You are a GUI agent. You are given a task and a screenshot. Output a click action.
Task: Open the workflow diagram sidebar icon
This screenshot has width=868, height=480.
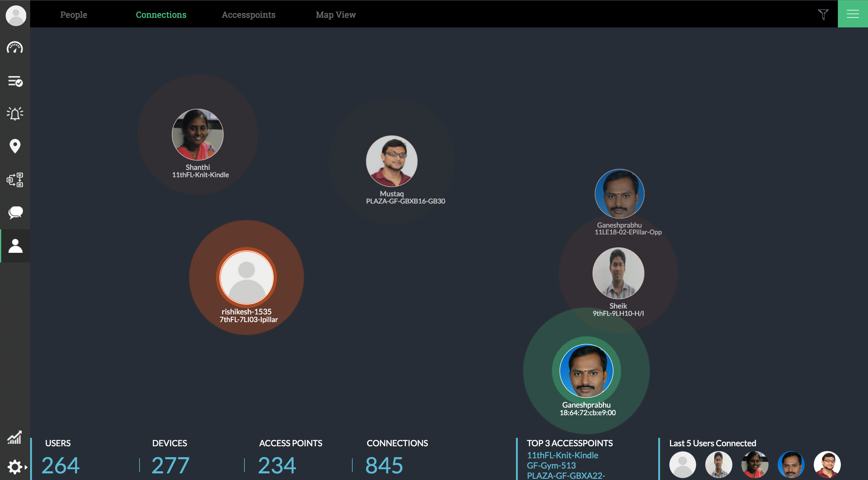point(15,180)
